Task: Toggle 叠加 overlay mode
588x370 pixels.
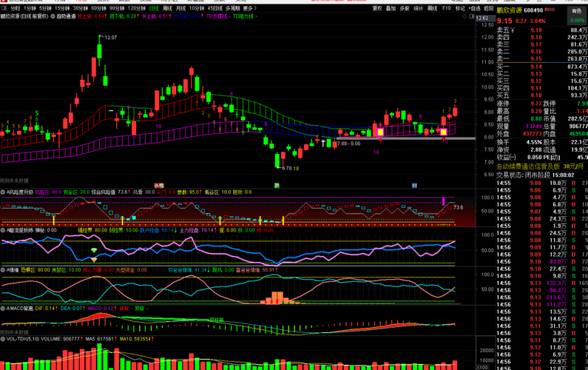Action: point(391,8)
